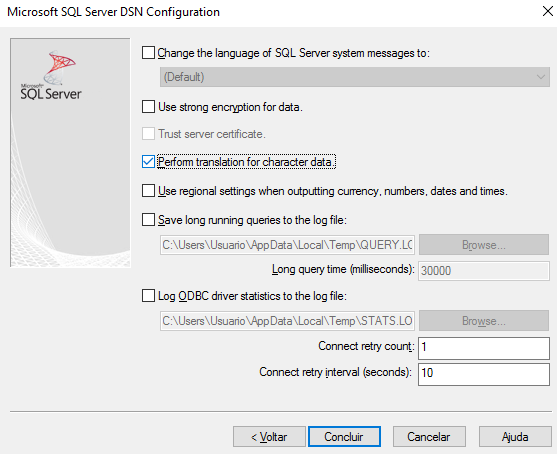Click the Trust server certificate checkbox
The image size is (557, 454).
(148, 134)
